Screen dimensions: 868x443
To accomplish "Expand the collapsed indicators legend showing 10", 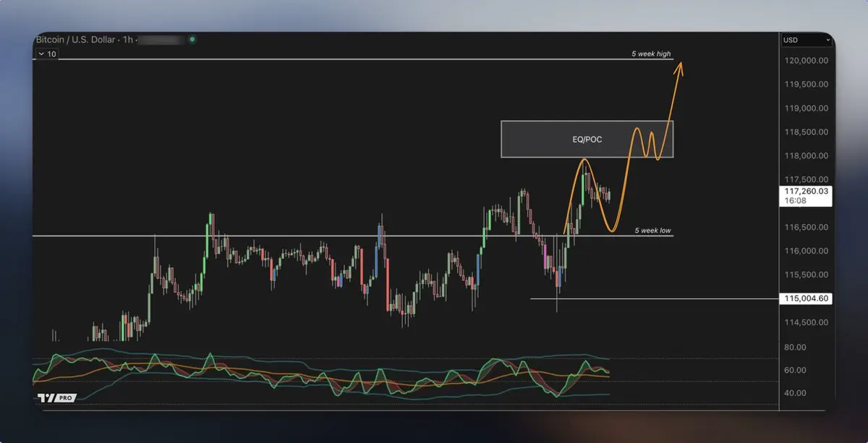I will pyautogui.click(x=47, y=54).
